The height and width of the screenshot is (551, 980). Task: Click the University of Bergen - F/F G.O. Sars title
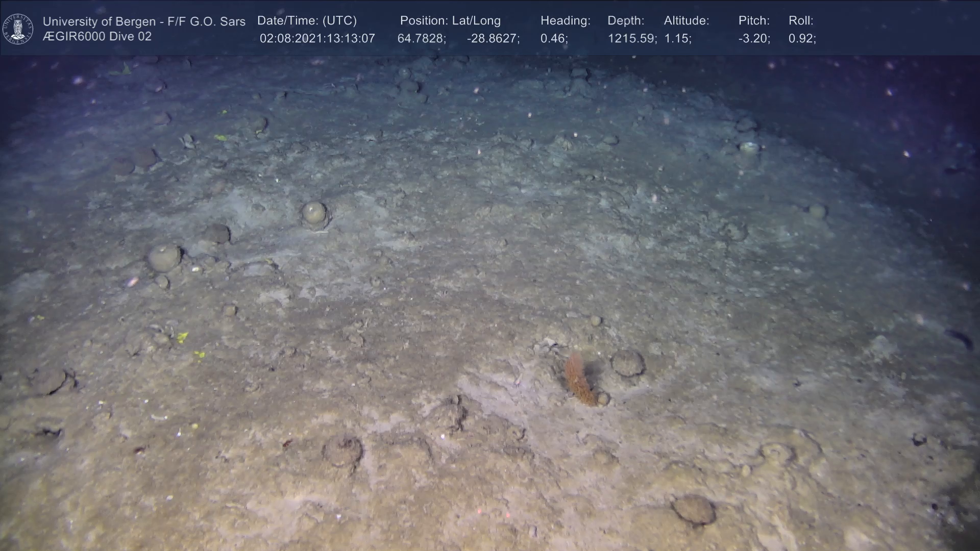[x=144, y=21]
